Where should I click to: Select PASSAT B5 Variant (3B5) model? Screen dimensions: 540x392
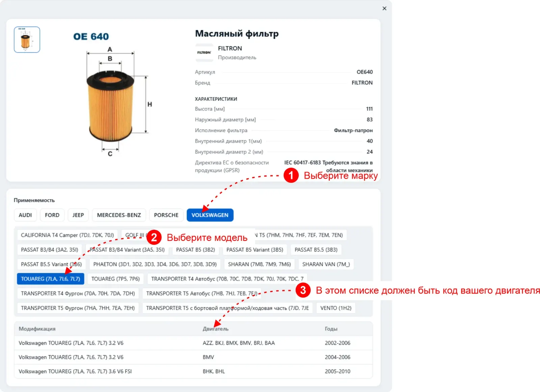pyautogui.click(x=255, y=250)
